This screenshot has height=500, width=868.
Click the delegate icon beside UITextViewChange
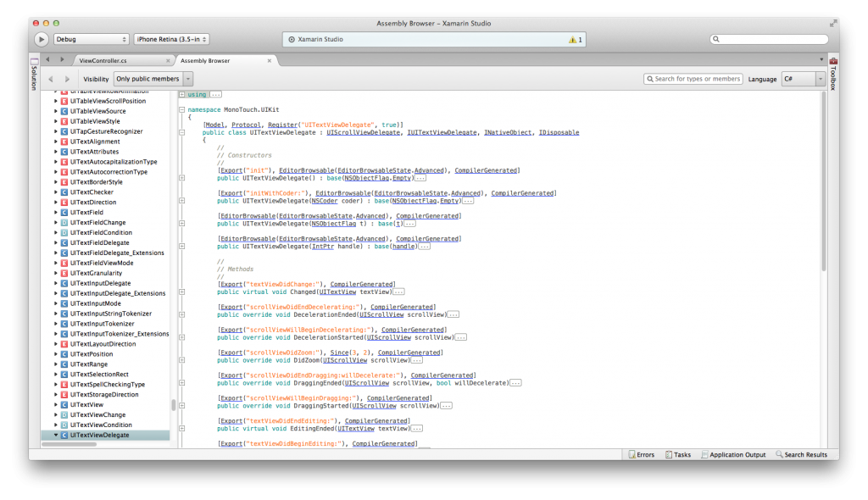(64, 415)
